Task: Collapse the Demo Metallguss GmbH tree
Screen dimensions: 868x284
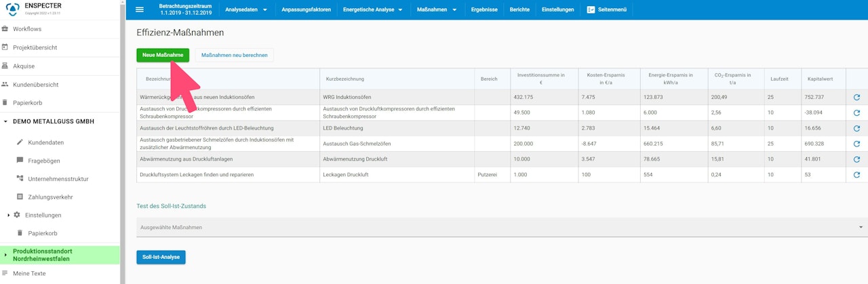Action: (5, 121)
